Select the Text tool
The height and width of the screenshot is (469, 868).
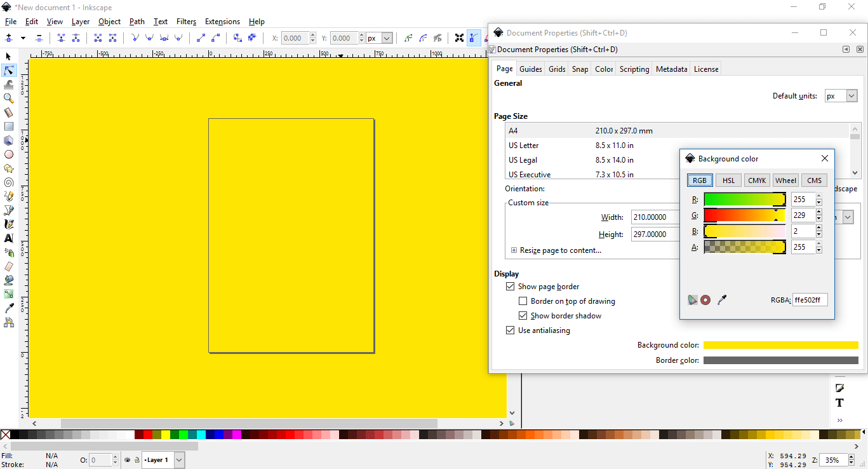[x=9, y=238]
